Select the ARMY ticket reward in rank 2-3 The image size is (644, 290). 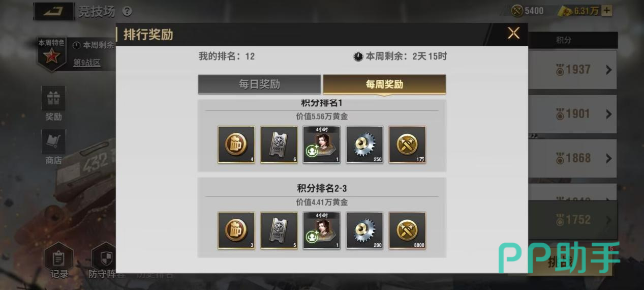(x=279, y=230)
